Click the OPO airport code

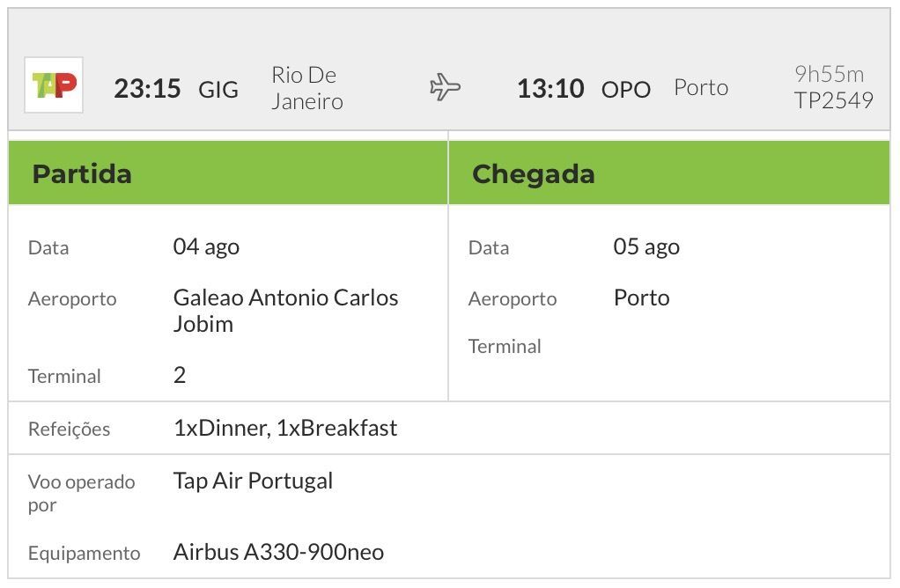[x=626, y=90]
